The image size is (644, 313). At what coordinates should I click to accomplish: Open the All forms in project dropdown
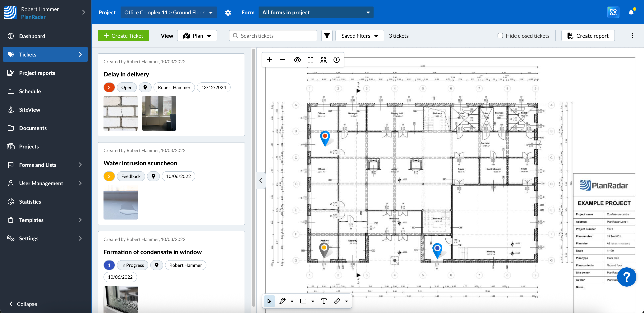click(316, 12)
